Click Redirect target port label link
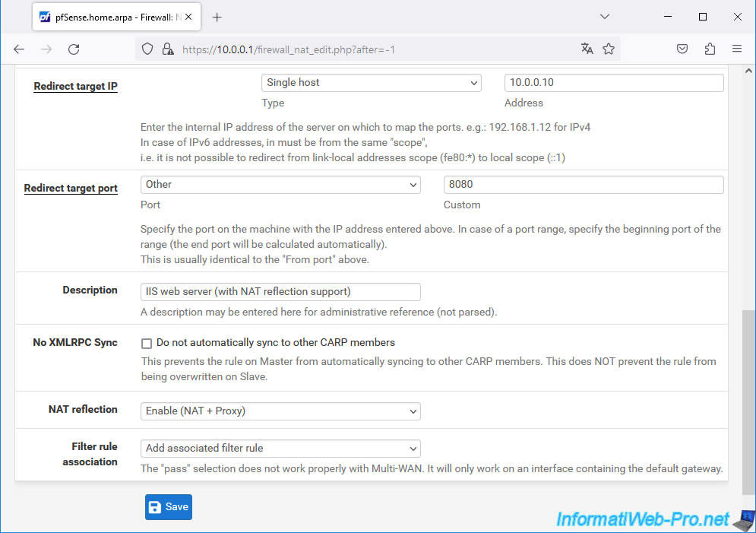The height and width of the screenshot is (533, 756). [x=71, y=188]
